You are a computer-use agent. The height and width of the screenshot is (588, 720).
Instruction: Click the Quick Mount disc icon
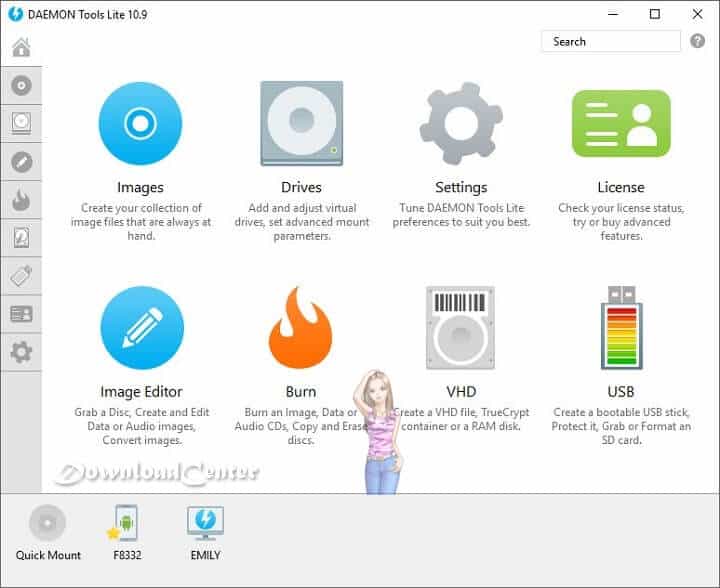pos(47,522)
